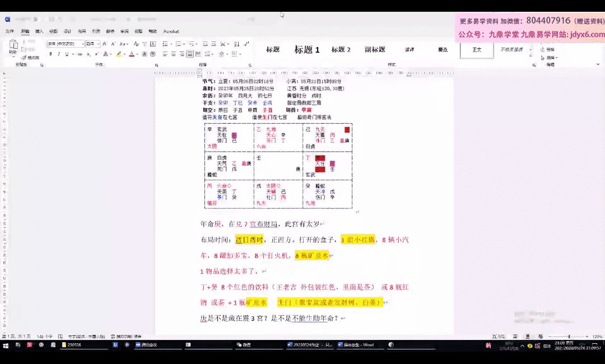The image size is (605, 364).
Task: Toggle subscript formatting
Action: (x=88, y=54)
